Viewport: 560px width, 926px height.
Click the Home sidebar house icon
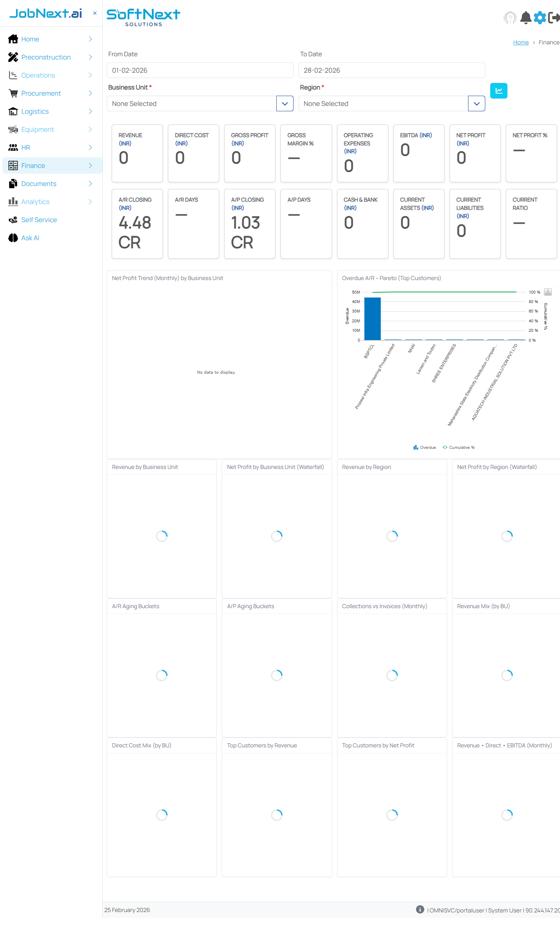13,39
